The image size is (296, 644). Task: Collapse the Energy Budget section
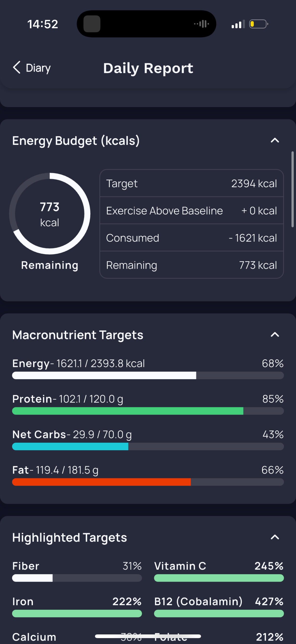pyautogui.click(x=275, y=140)
